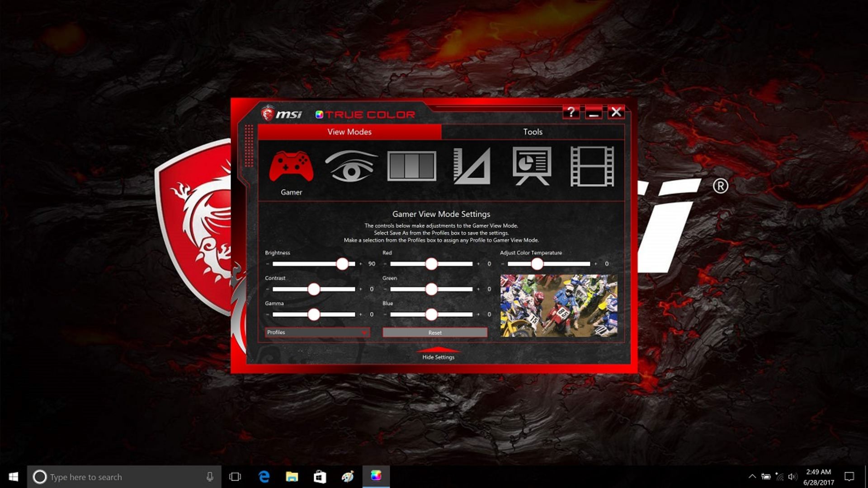
Task: Click the Contrast slider handle
Action: (x=314, y=289)
